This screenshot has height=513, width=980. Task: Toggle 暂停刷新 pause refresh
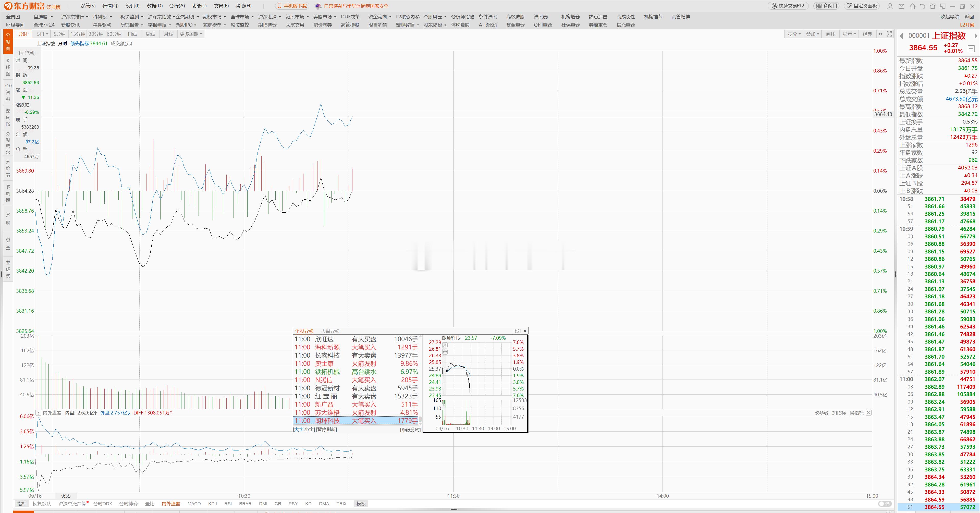click(326, 429)
